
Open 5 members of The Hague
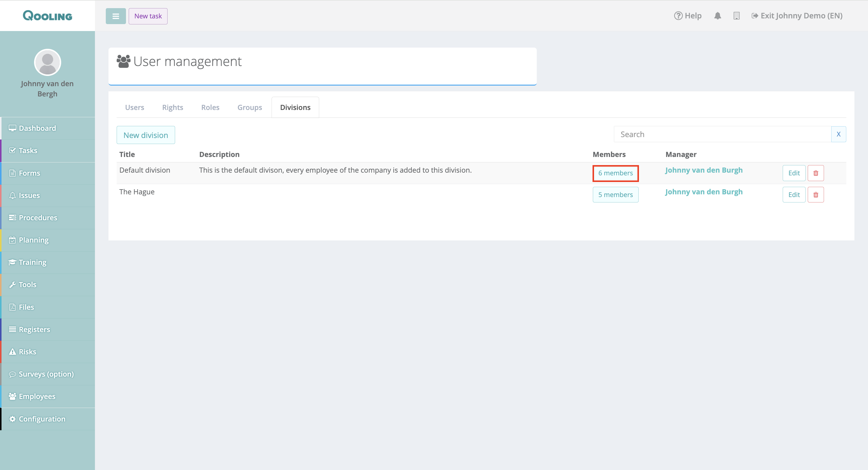click(x=615, y=195)
